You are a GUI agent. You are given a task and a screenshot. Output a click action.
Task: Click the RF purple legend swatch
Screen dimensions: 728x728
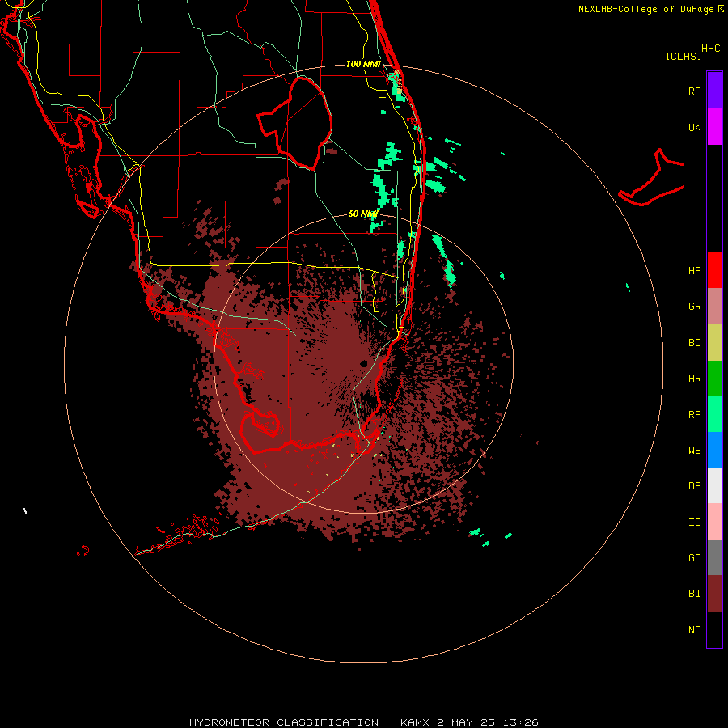point(714,91)
